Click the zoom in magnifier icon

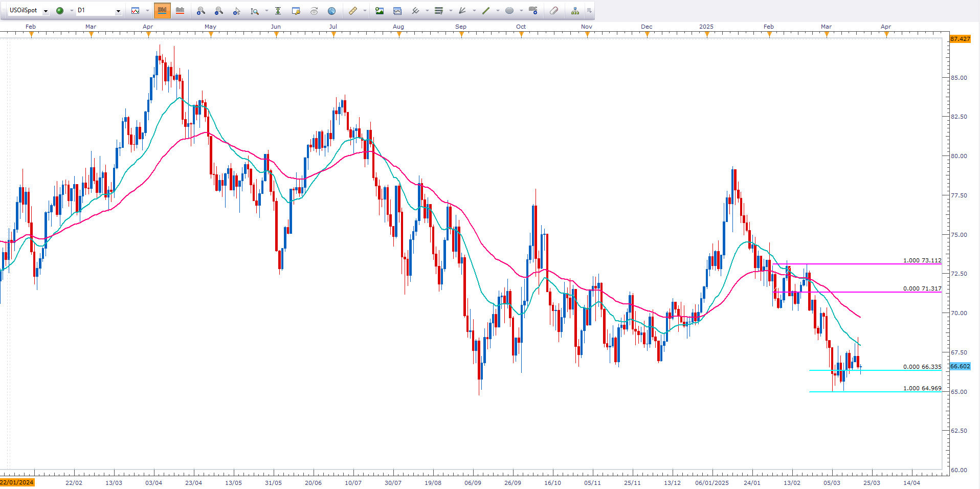[201, 11]
